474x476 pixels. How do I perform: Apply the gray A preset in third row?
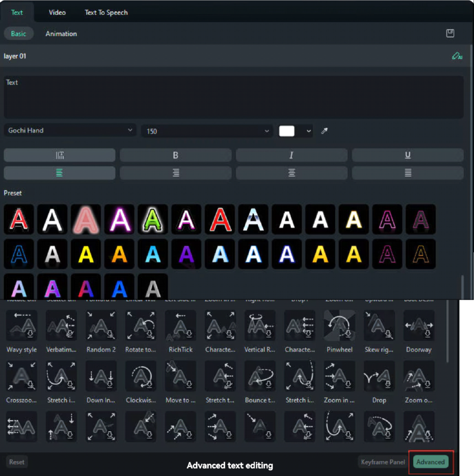point(153,286)
